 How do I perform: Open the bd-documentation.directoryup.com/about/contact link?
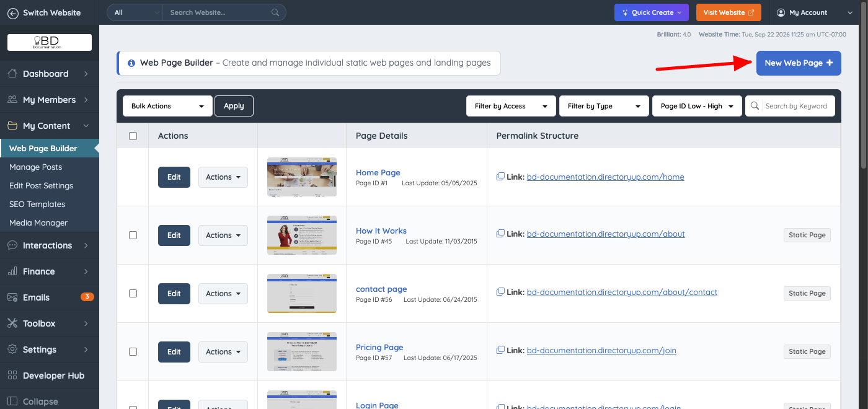pos(622,292)
